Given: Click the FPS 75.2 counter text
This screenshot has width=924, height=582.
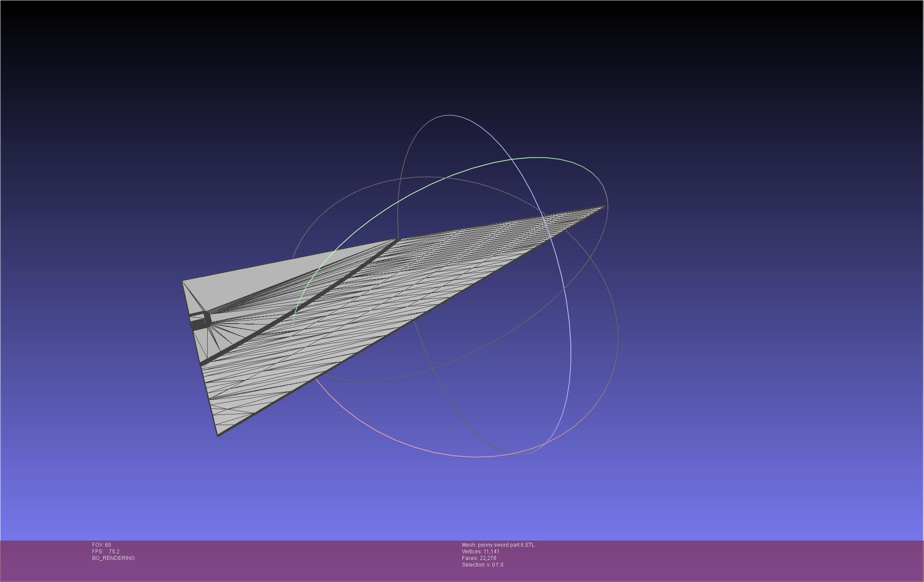Looking at the screenshot, I should [x=106, y=552].
